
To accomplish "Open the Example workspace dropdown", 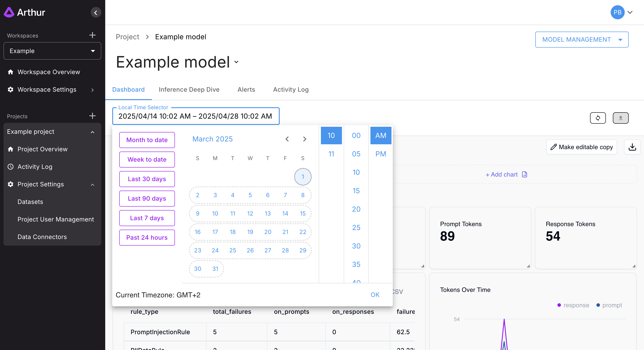I will point(52,51).
